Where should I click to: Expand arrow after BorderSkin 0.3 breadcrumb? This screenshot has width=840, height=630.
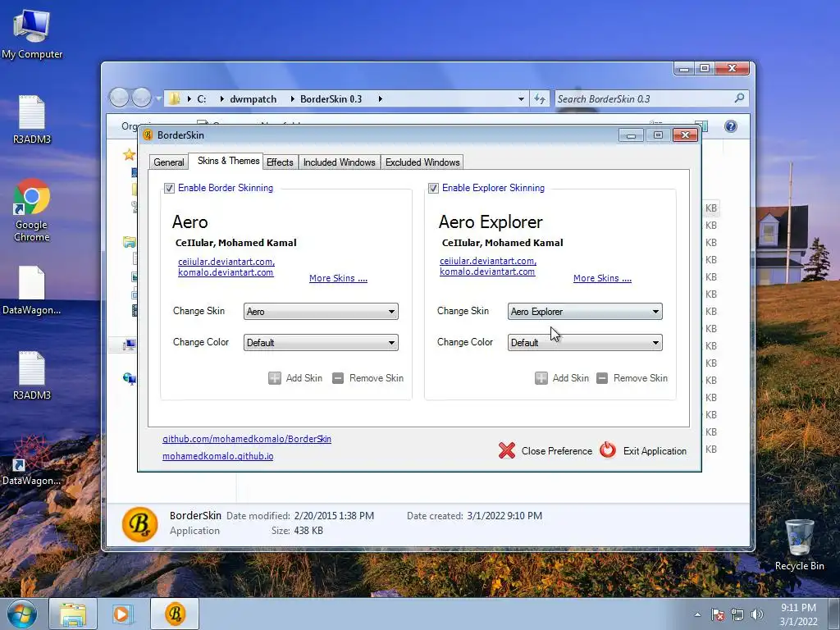pos(380,99)
